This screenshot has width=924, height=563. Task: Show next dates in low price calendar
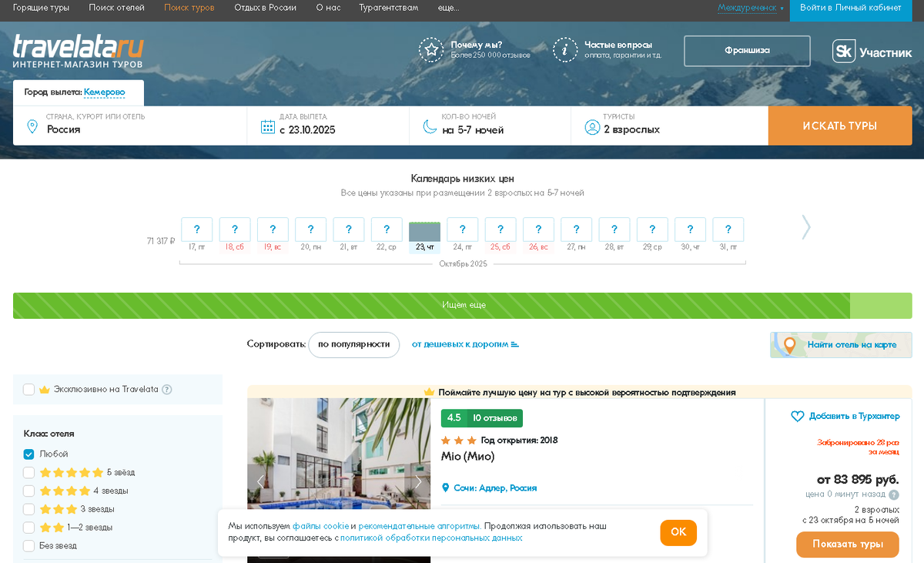(x=806, y=227)
